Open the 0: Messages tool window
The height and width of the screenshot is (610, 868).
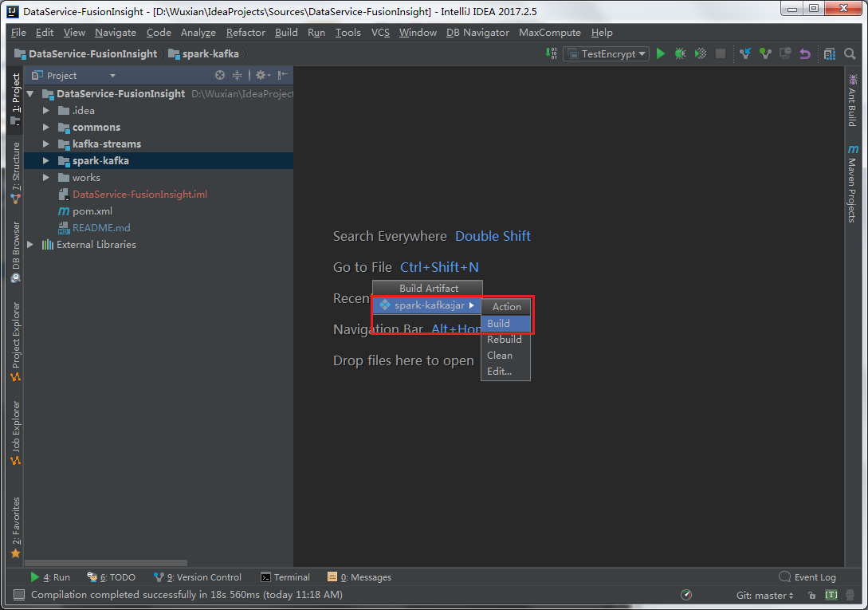click(359, 577)
